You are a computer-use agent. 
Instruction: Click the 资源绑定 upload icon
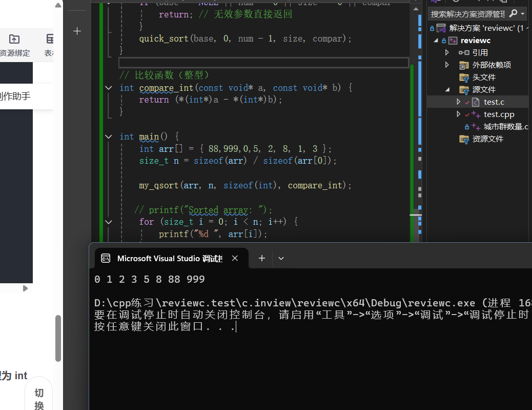click(14, 39)
